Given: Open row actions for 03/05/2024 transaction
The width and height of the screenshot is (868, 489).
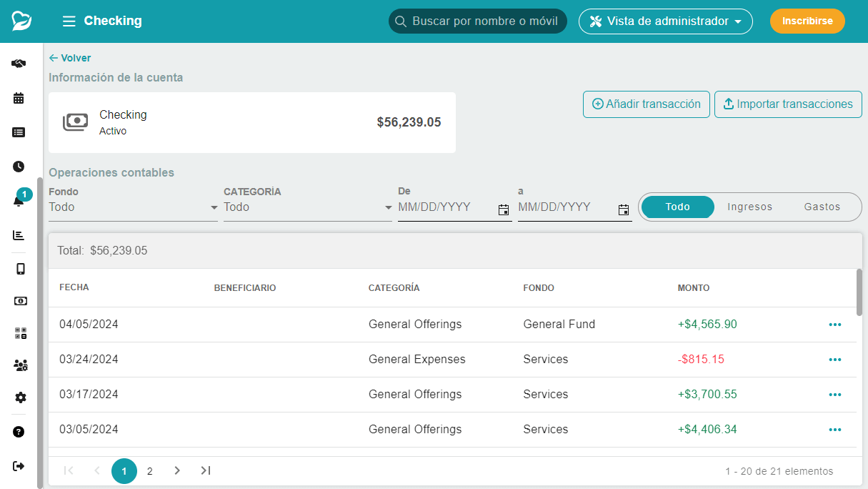Looking at the screenshot, I should click(835, 430).
